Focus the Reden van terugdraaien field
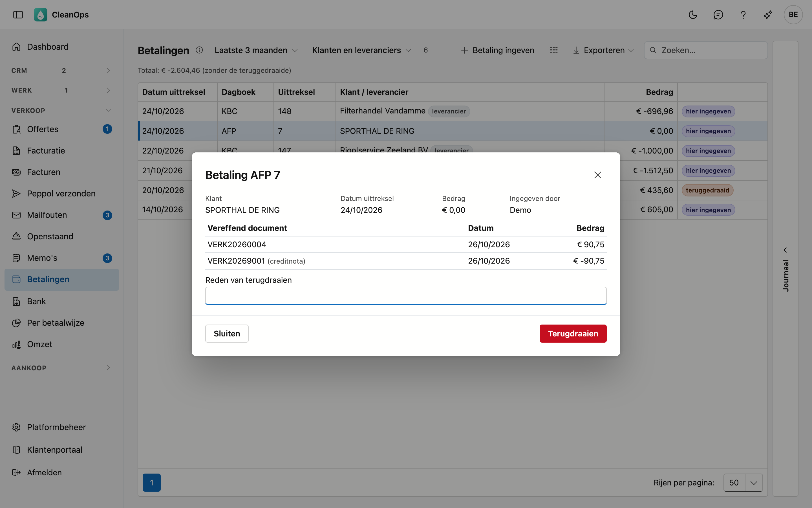The image size is (812, 508). 406,296
